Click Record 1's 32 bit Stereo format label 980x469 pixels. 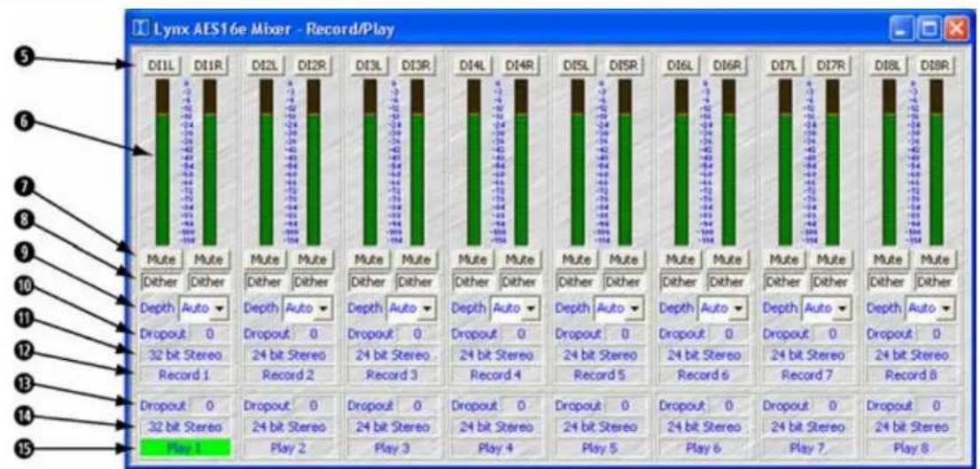click(x=185, y=355)
